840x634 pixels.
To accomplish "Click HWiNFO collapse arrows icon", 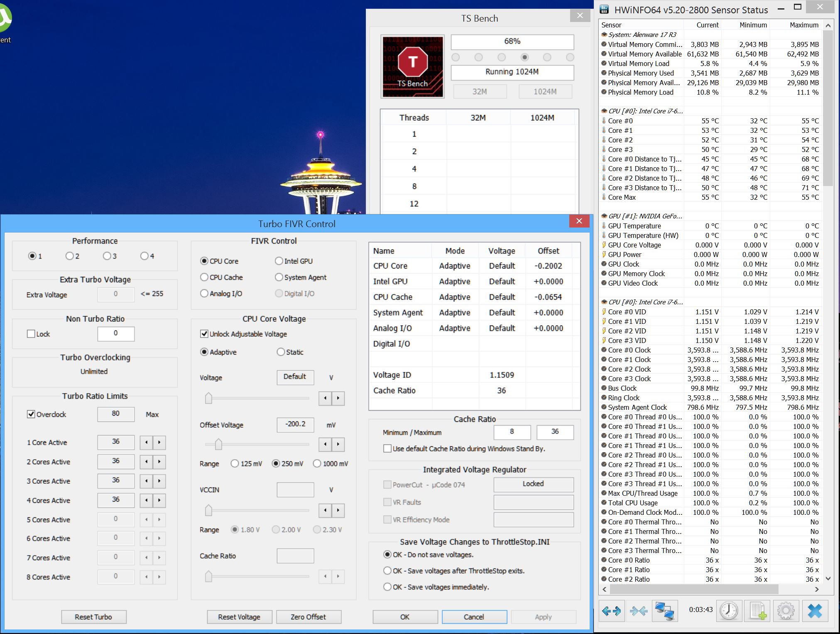I will click(x=638, y=611).
